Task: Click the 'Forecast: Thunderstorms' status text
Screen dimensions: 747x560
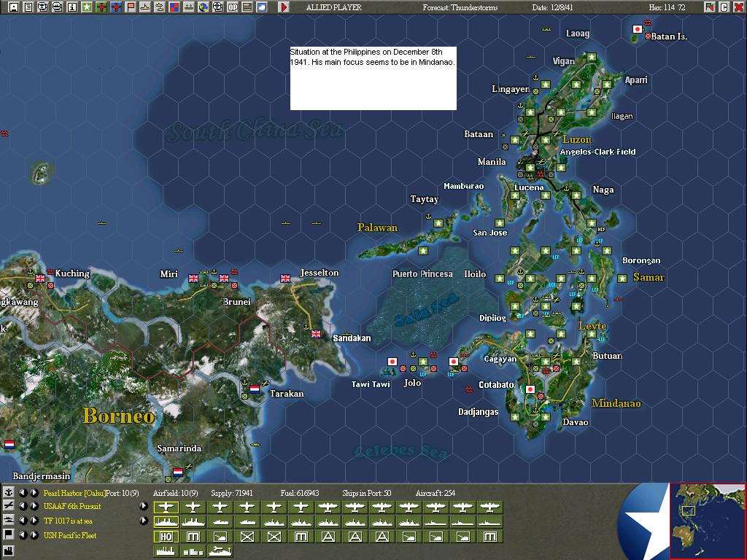Action: click(x=460, y=7)
